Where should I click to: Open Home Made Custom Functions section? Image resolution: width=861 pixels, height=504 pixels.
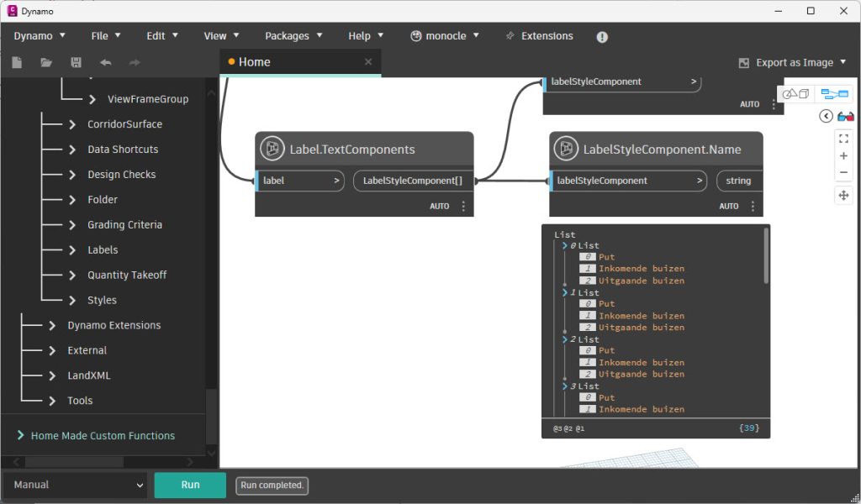click(103, 435)
